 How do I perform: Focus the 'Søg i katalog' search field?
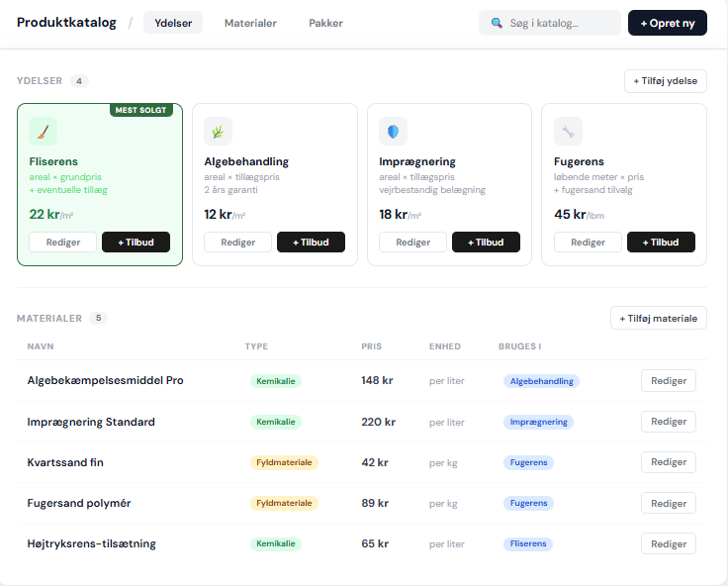pos(559,23)
